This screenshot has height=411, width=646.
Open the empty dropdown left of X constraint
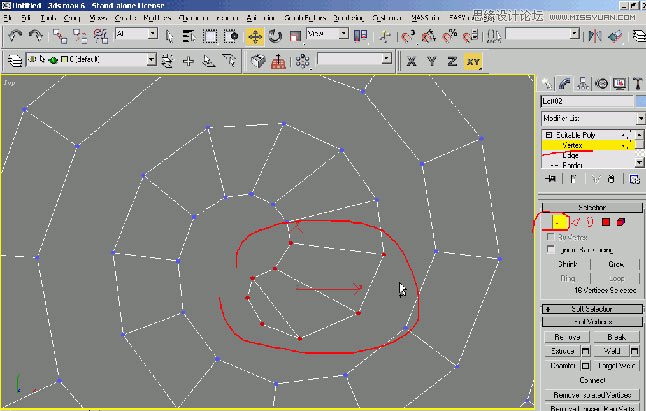click(354, 58)
